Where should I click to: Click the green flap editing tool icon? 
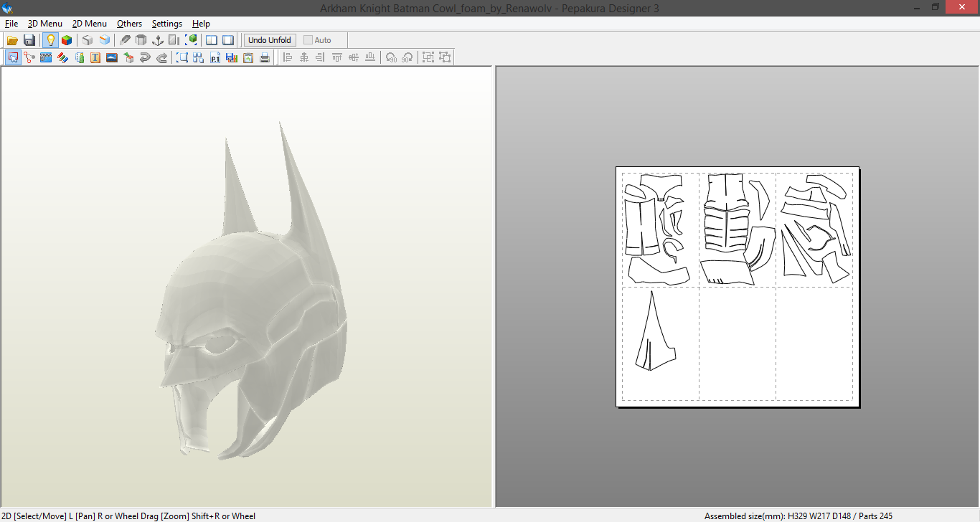79,57
